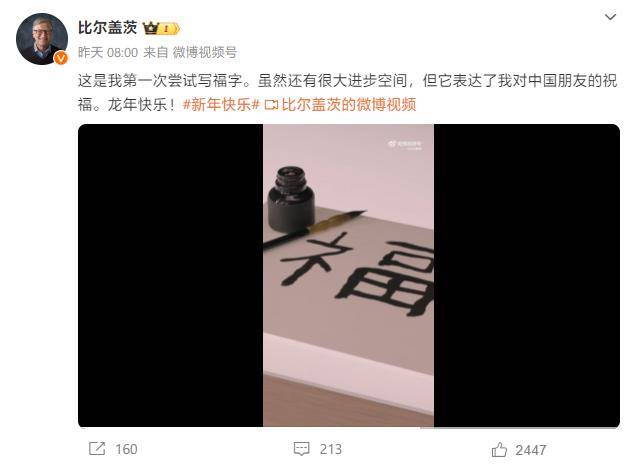Open the 微博视频号 source link

pyautogui.click(x=204, y=52)
